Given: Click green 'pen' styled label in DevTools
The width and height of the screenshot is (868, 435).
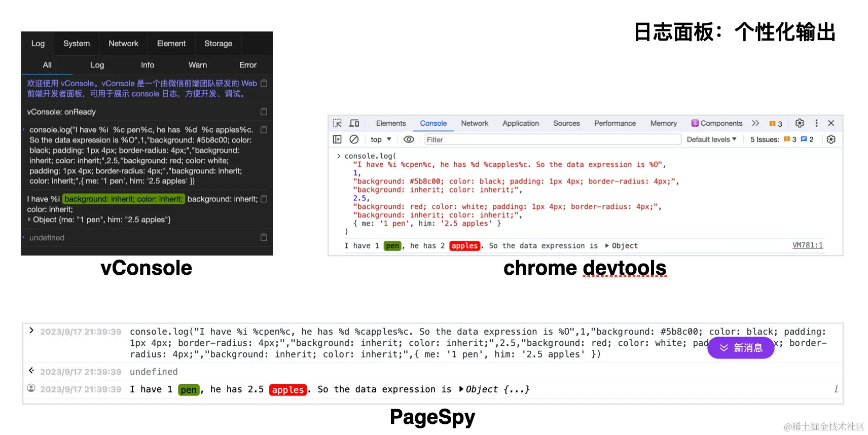Looking at the screenshot, I should pyautogui.click(x=392, y=246).
